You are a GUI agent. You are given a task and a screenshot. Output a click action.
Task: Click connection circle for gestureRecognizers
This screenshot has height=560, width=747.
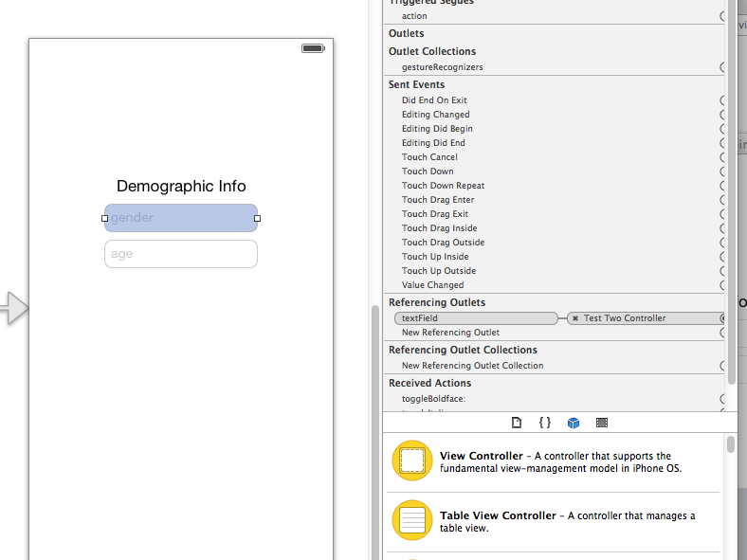click(x=722, y=67)
